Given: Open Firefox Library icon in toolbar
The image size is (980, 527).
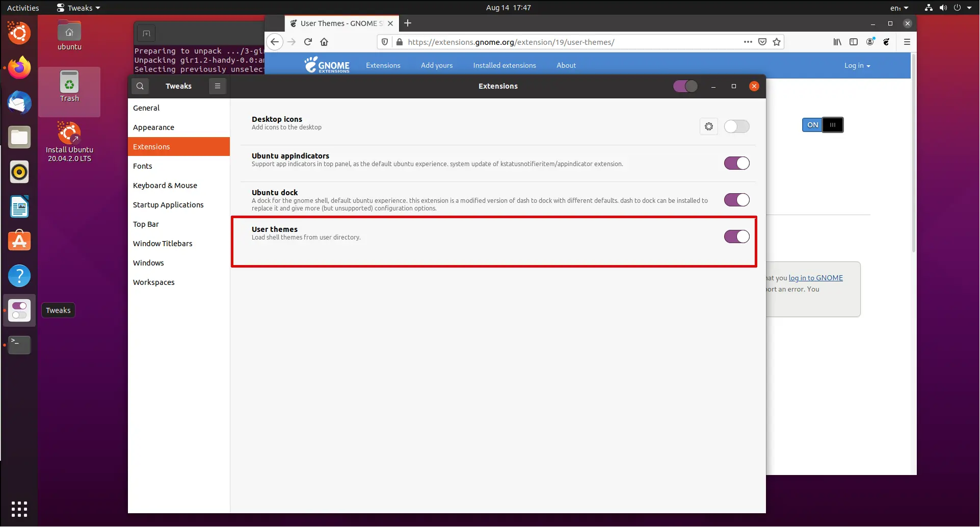Looking at the screenshot, I should 837,42.
